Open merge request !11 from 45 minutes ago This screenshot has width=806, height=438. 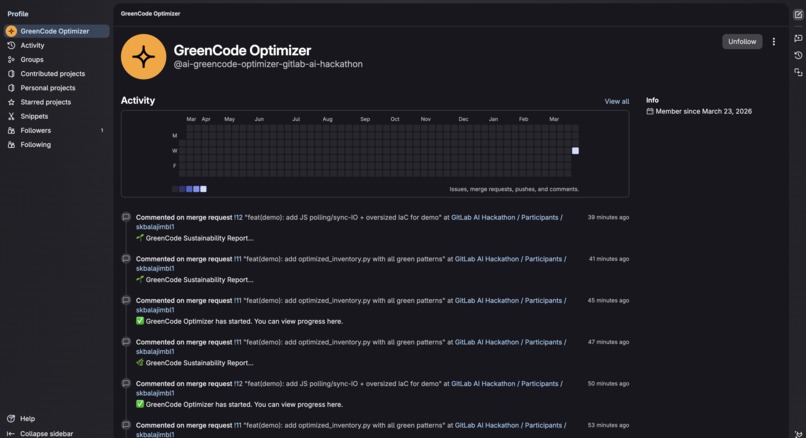(237, 301)
